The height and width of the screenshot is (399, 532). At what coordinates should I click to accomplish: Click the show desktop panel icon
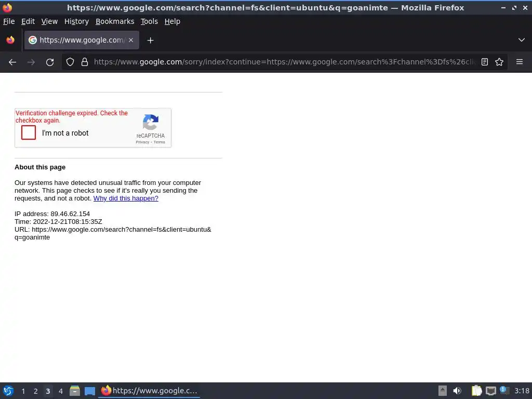(x=89, y=391)
